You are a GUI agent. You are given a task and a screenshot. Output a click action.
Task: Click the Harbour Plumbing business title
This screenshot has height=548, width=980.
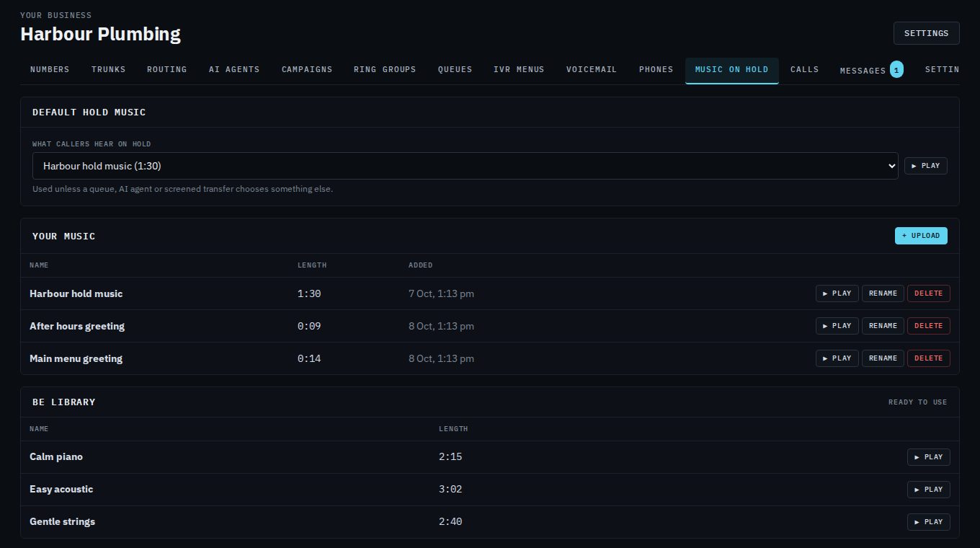(x=100, y=34)
